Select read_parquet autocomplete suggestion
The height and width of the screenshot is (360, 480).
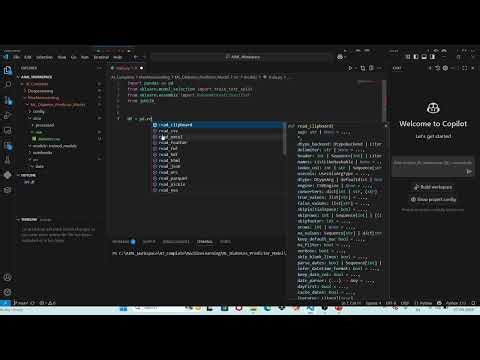tap(218, 178)
